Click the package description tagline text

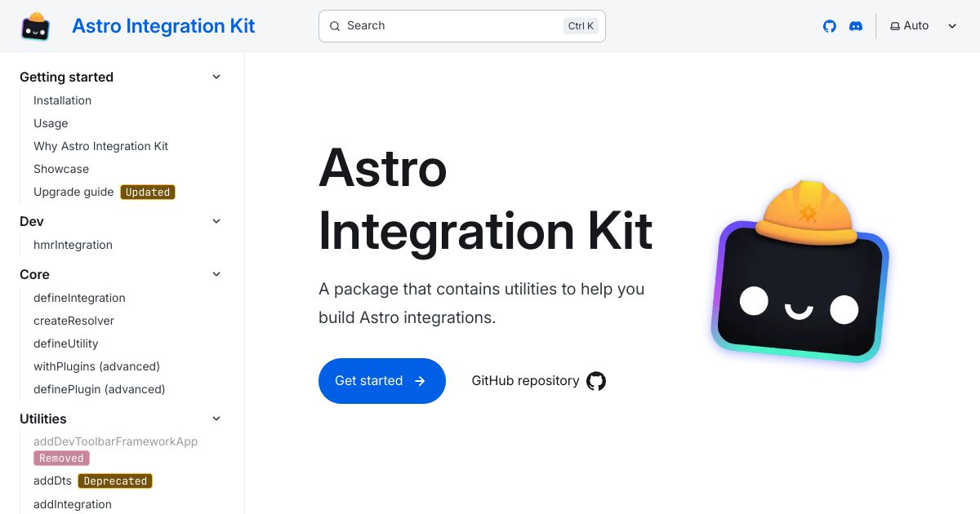[x=482, y=303]
